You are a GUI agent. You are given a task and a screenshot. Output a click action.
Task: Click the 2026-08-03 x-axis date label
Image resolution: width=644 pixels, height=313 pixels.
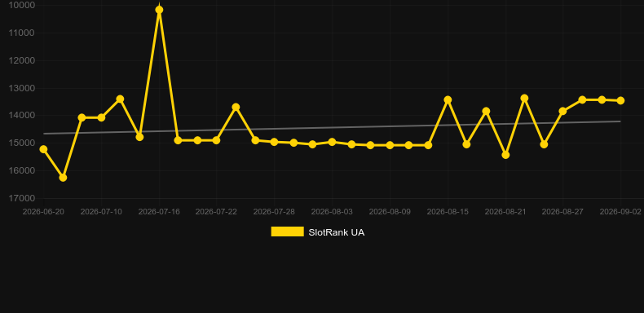click(x=332, y=212)
